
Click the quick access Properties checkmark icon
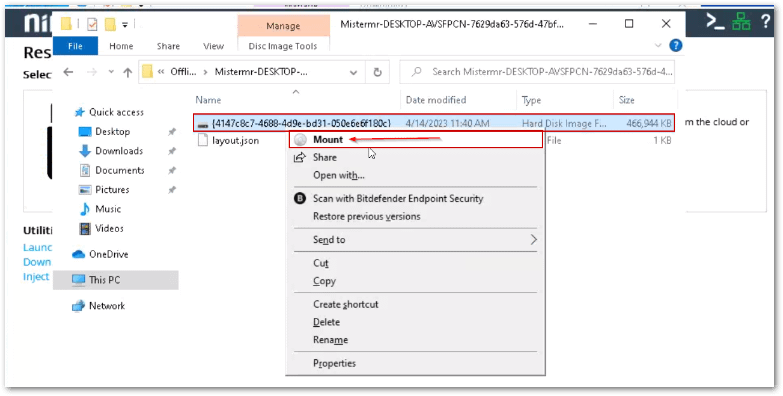click(92, 24)
